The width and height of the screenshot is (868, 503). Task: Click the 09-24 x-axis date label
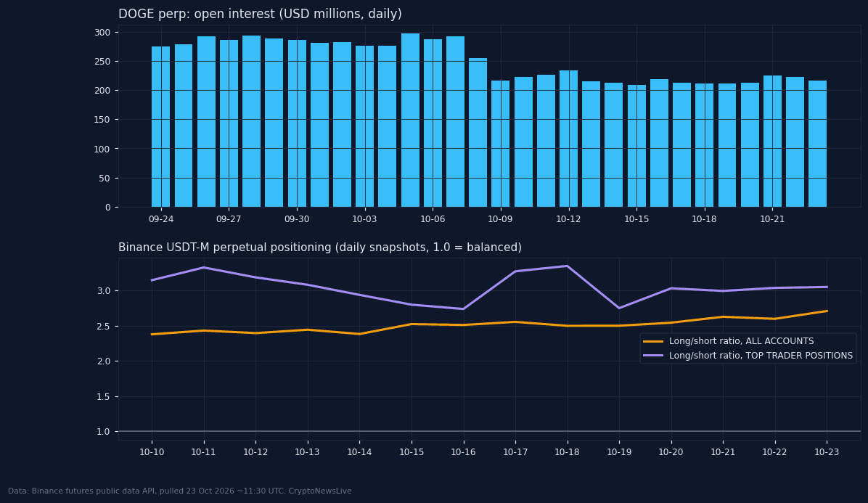point(161,219)
